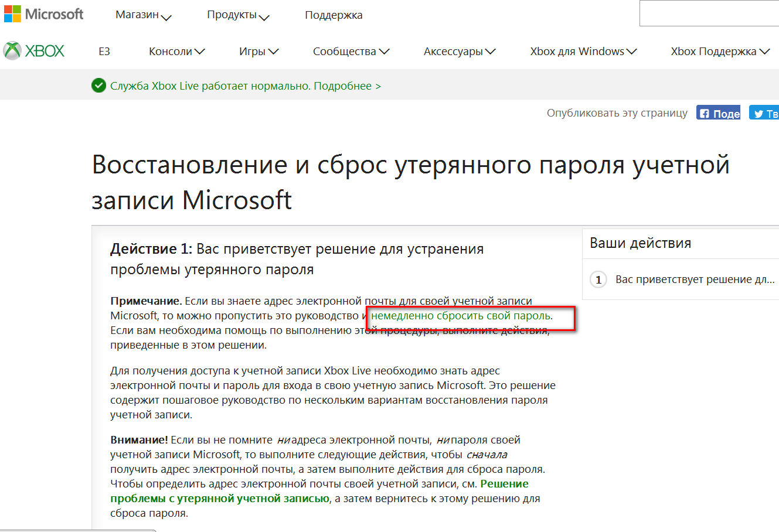
Task: Click the Microsoft logo
Action: (x=44, y=14)
